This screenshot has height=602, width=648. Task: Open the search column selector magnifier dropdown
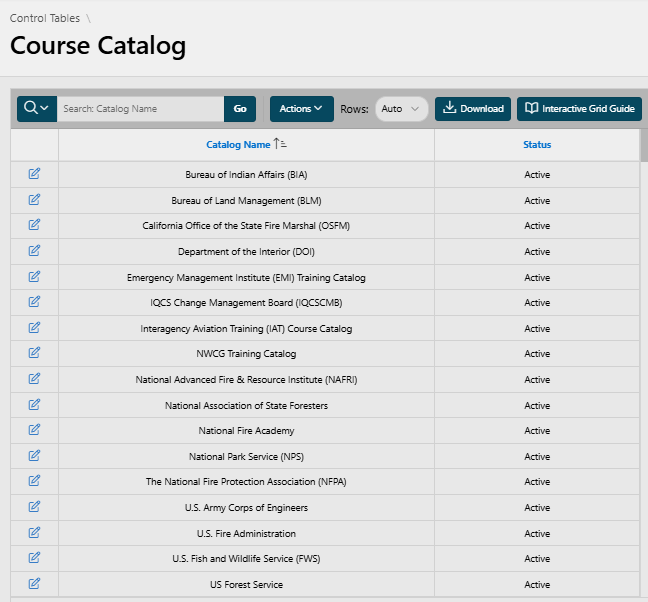37,109
